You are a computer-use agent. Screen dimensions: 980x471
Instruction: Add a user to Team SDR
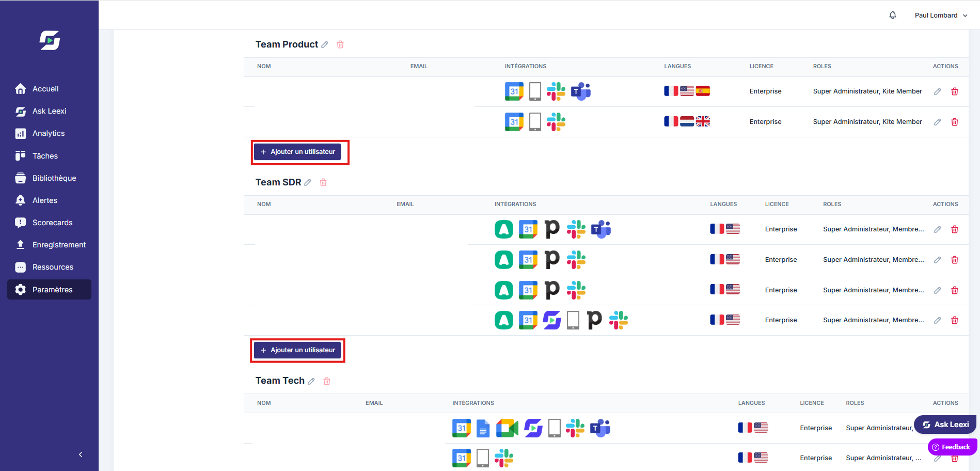pos(297,350)
